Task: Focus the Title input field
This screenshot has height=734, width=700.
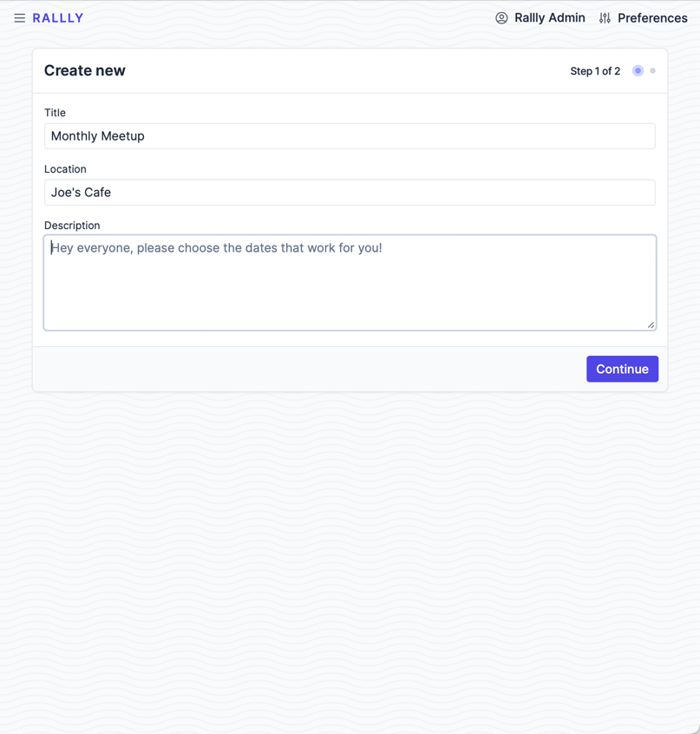Action: point(350,136)
